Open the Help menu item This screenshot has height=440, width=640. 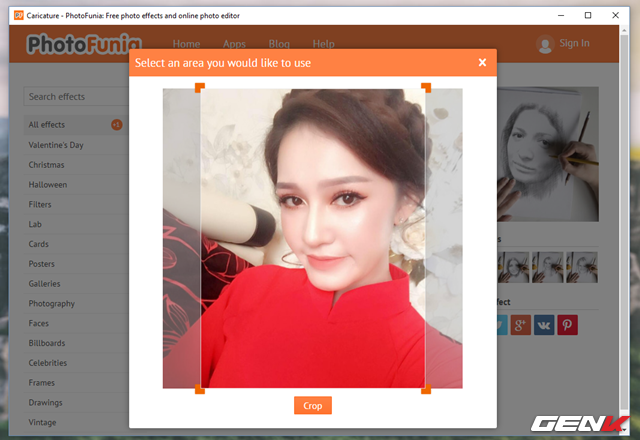(324, 44)
